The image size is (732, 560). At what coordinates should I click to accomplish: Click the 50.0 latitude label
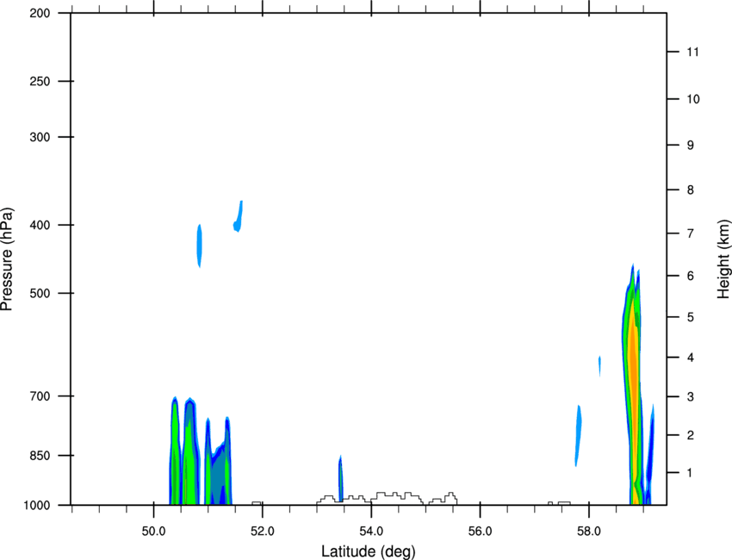[x=153, y=532]
